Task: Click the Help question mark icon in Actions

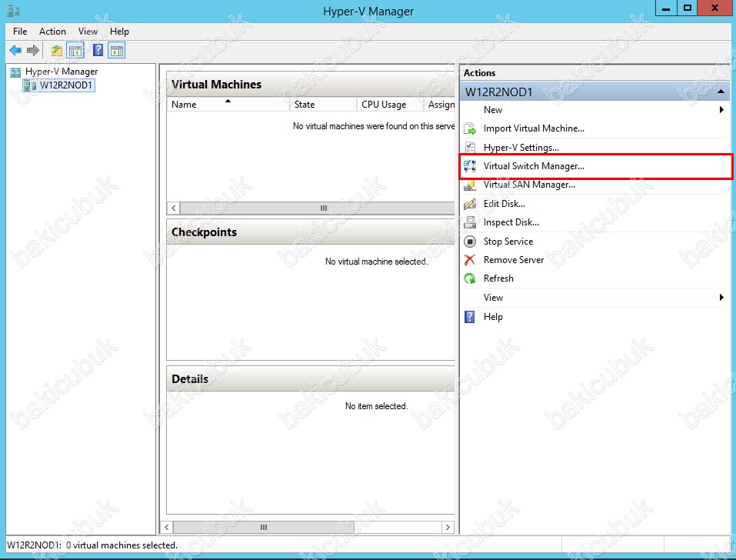Action: coord(470,317)
